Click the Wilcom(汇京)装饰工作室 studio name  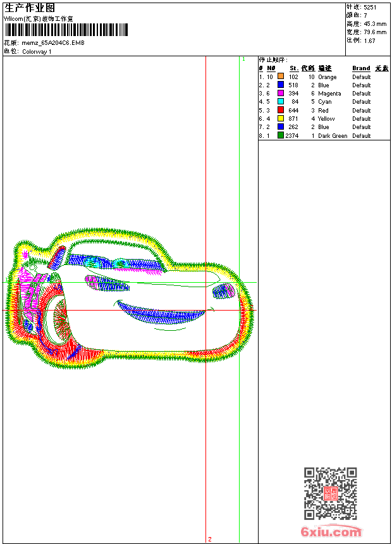coord(39,19)
